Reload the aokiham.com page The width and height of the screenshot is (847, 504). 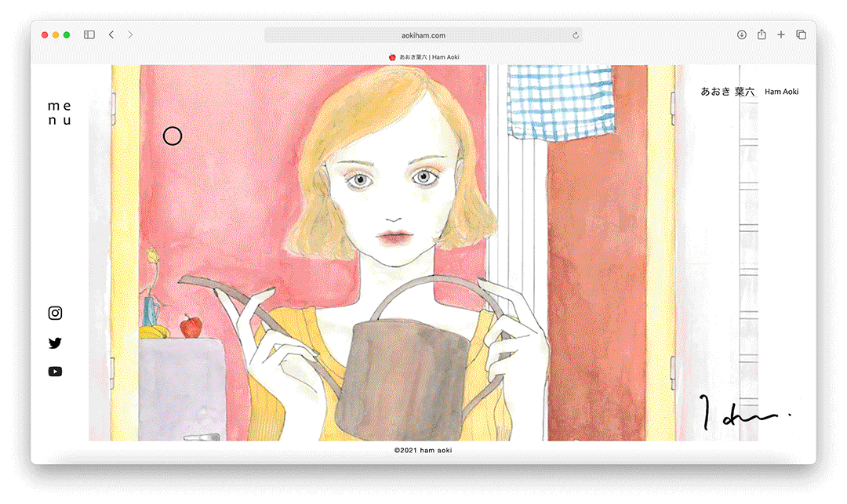576,35
